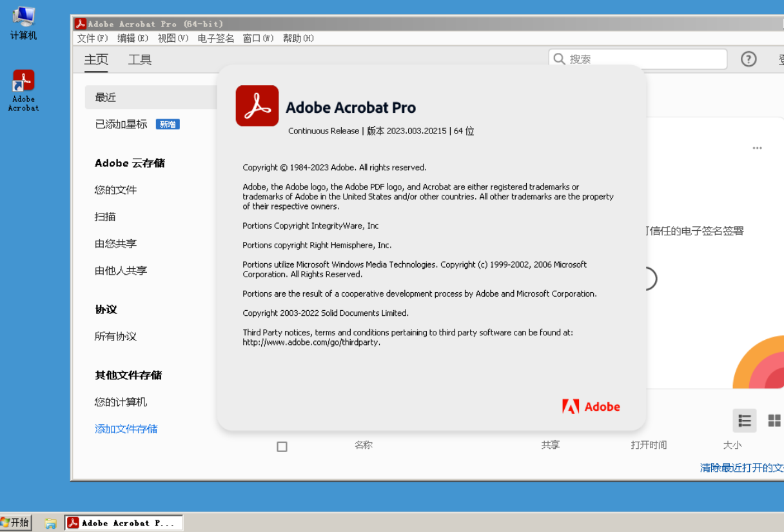Screen dimensions: 784x532
Task: Click the 添加文件存储 link
Action: coord(126,429)
